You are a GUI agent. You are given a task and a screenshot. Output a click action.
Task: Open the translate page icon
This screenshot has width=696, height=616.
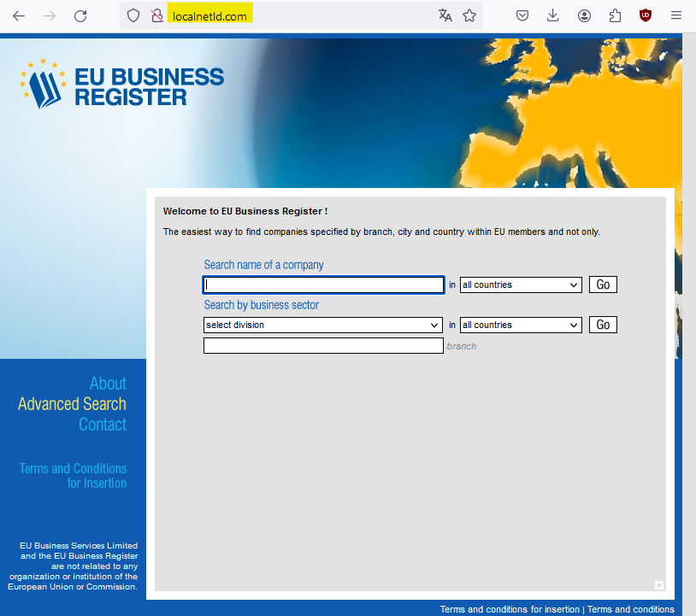445,15
